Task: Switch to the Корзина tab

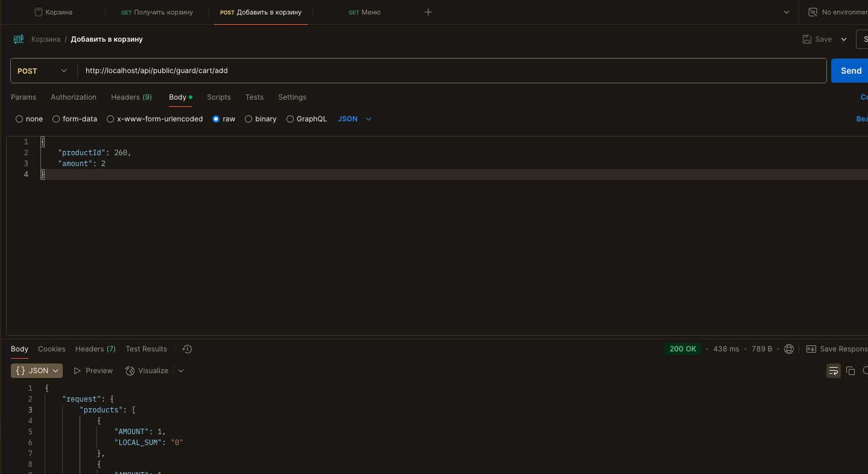Action: click(54, 12)
